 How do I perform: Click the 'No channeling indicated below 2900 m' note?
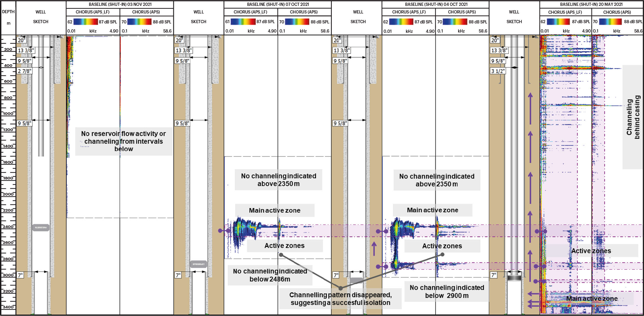[446, 291]
